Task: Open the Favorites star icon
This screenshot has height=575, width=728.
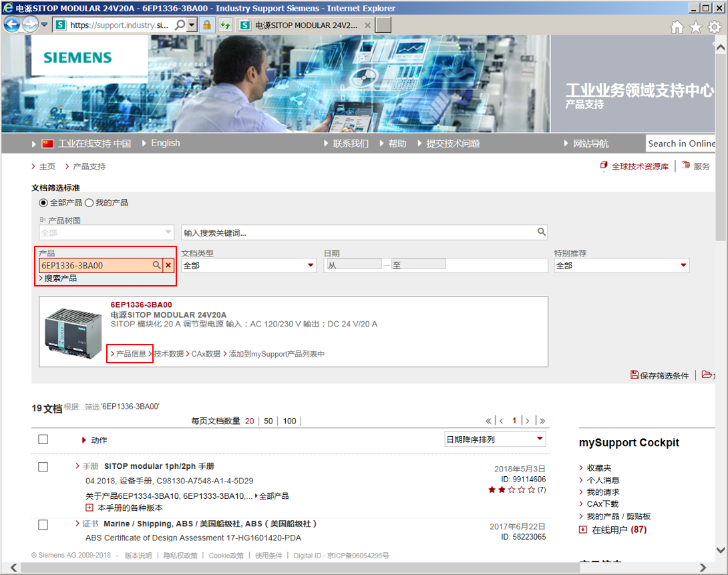Action: coord(695,27)
